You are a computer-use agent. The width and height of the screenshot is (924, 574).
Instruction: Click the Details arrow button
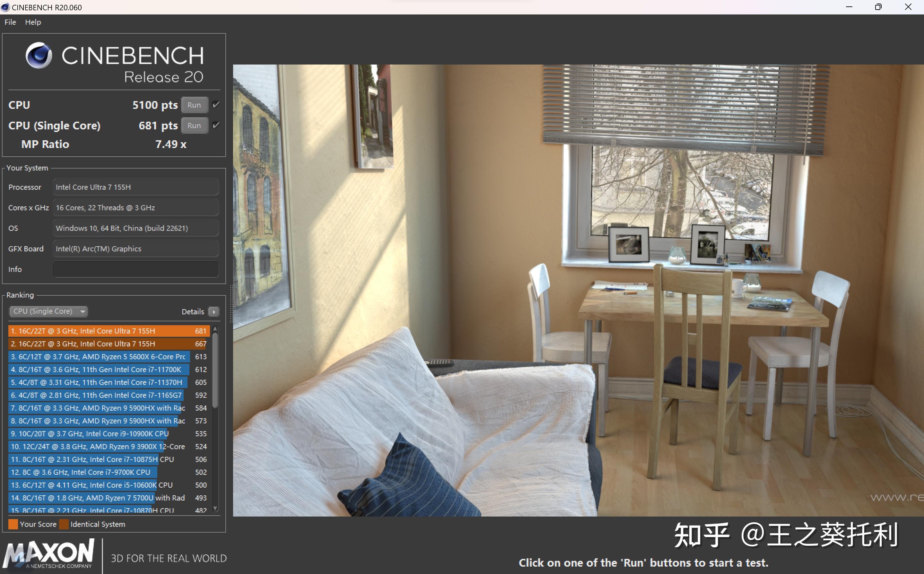(x=214, y=312)
